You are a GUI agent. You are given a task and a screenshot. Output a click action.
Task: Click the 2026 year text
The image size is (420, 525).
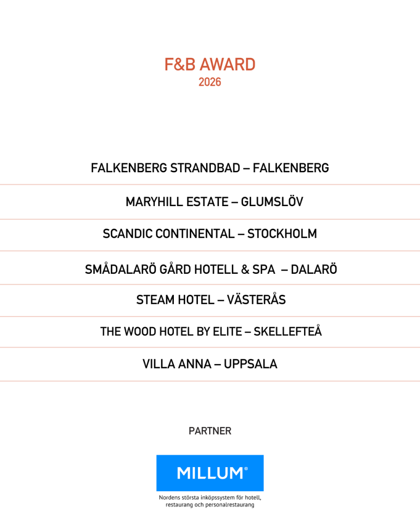pyautogui.click(x=210, y=82)
